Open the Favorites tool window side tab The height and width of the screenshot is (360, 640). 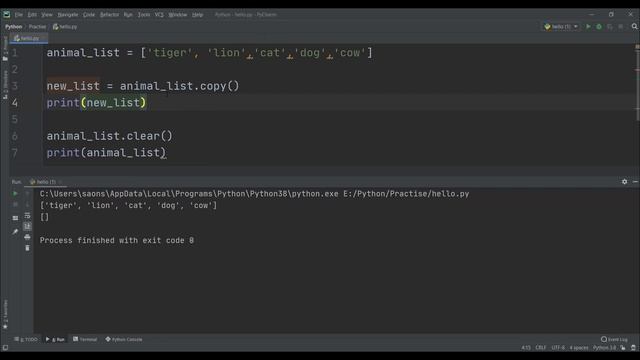[x=5, y=314]
